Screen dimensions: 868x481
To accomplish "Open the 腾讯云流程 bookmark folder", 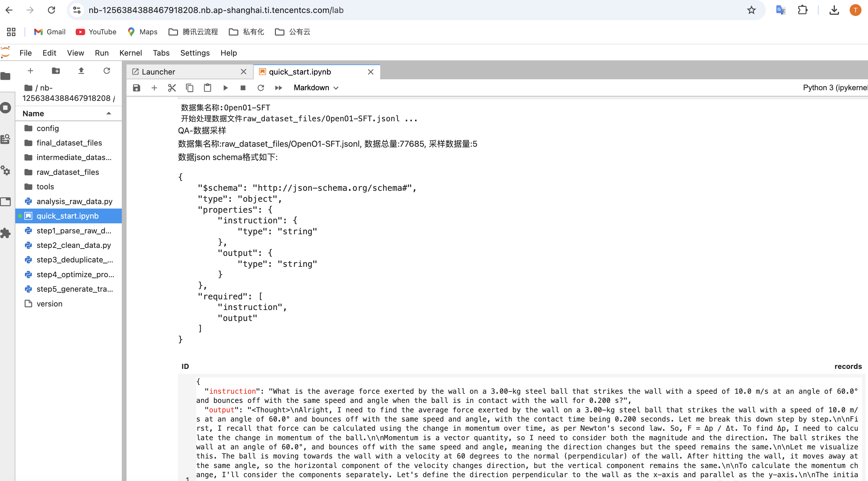I will point(193,32).
